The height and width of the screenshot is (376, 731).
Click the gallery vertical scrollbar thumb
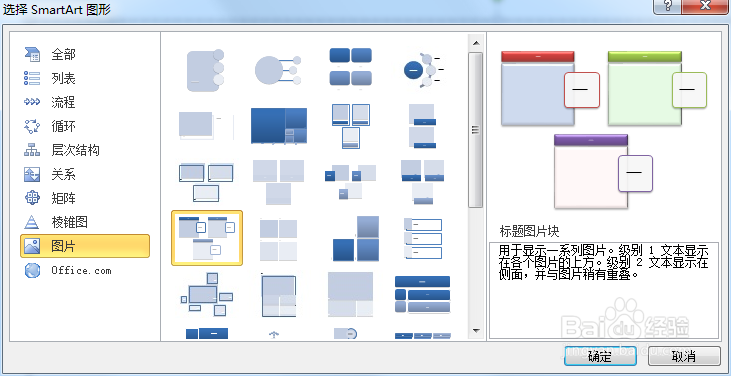[476, 130]
